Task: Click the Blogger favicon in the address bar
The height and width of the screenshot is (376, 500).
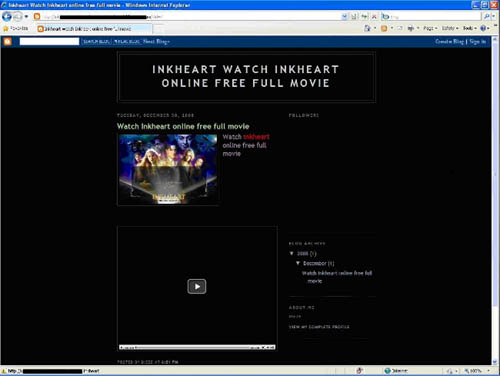Action: 37,16
